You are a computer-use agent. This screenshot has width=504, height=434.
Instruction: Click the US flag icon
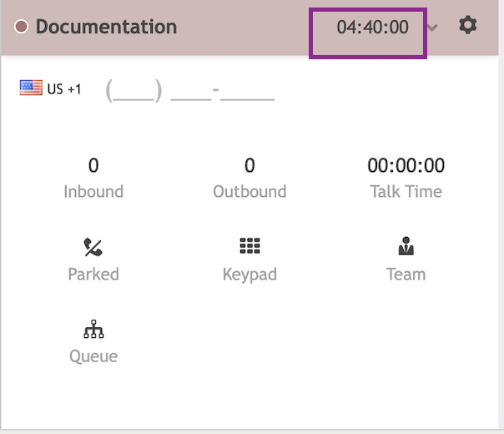[31, 88]
